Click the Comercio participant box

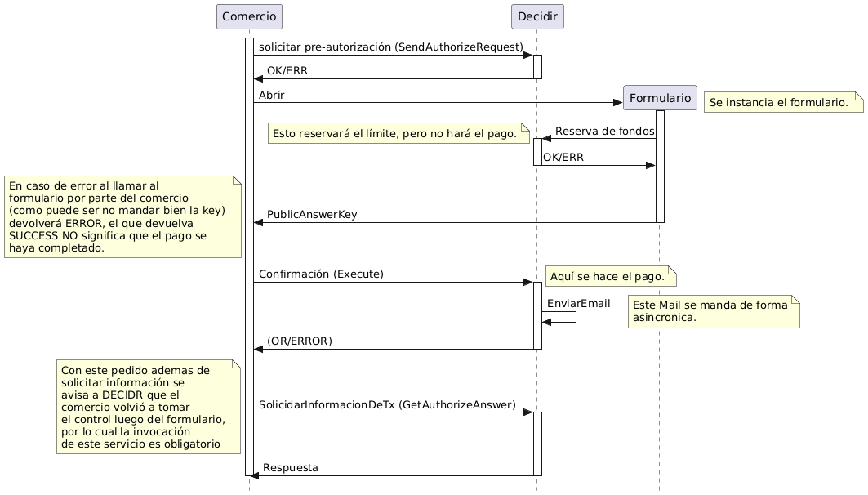[x=249, y=16]
